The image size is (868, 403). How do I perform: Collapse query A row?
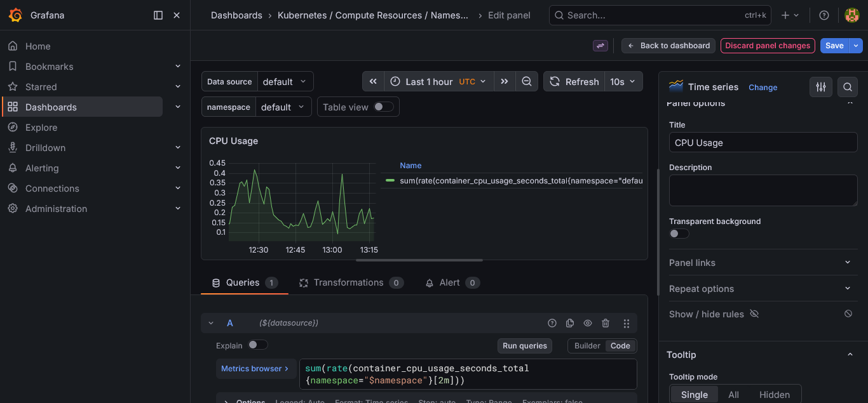(211, 323)
